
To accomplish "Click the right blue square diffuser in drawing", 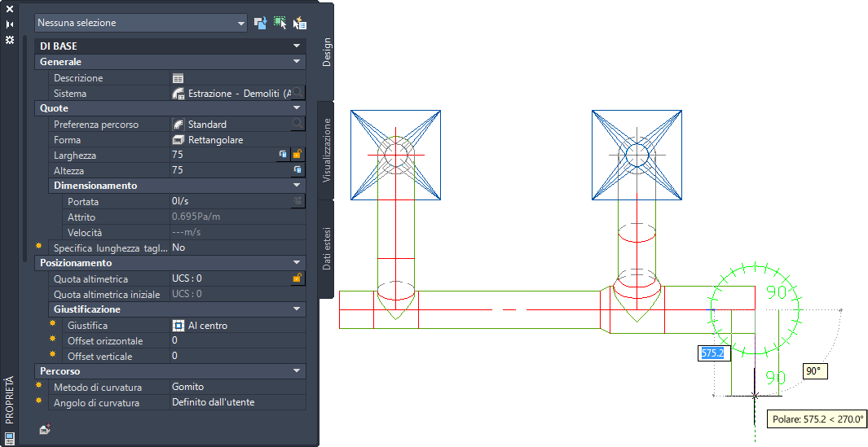I will tap(637, 155).
